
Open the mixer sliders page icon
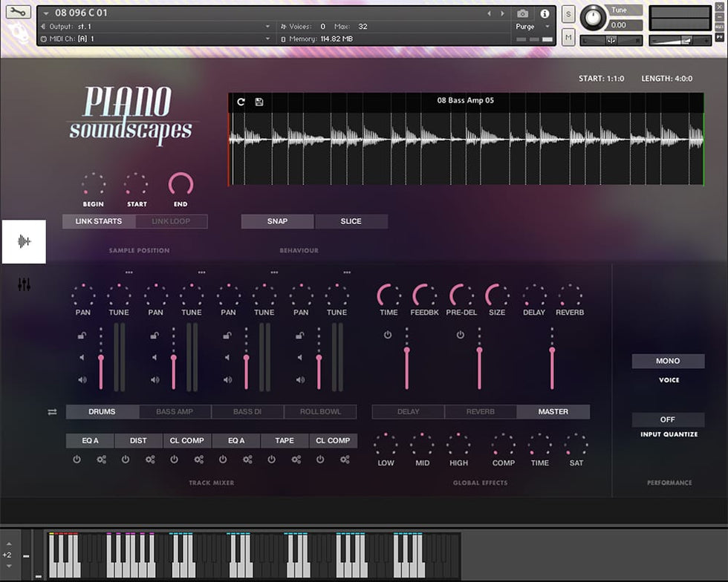coord(24,284)
